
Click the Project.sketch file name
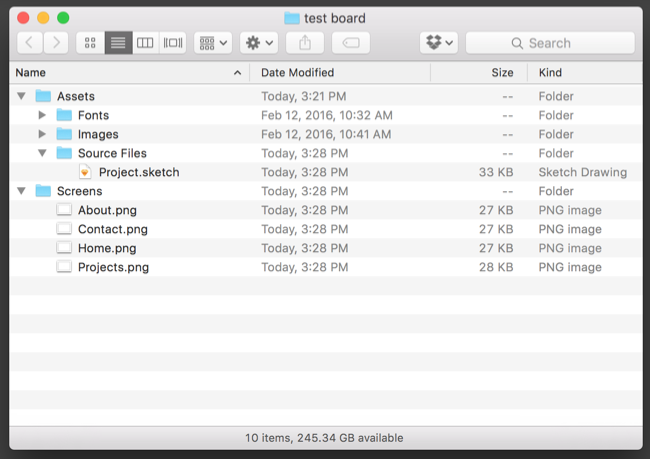pyautogui.click(x=139, y=172)
